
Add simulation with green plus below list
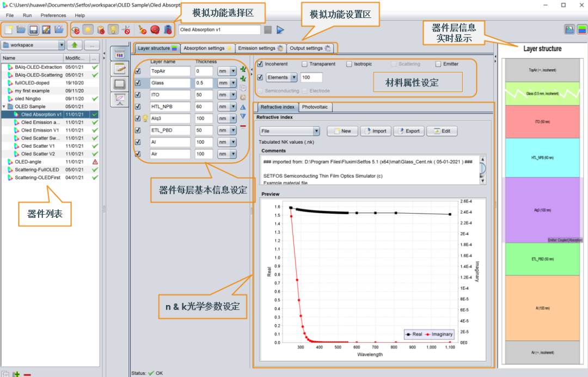coord(16,374)
